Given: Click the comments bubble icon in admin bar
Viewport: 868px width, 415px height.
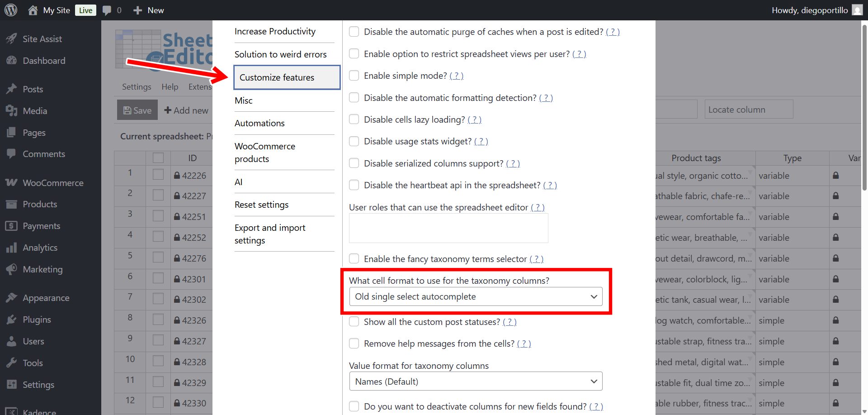Looking at the screenshot, I should 107,10.
